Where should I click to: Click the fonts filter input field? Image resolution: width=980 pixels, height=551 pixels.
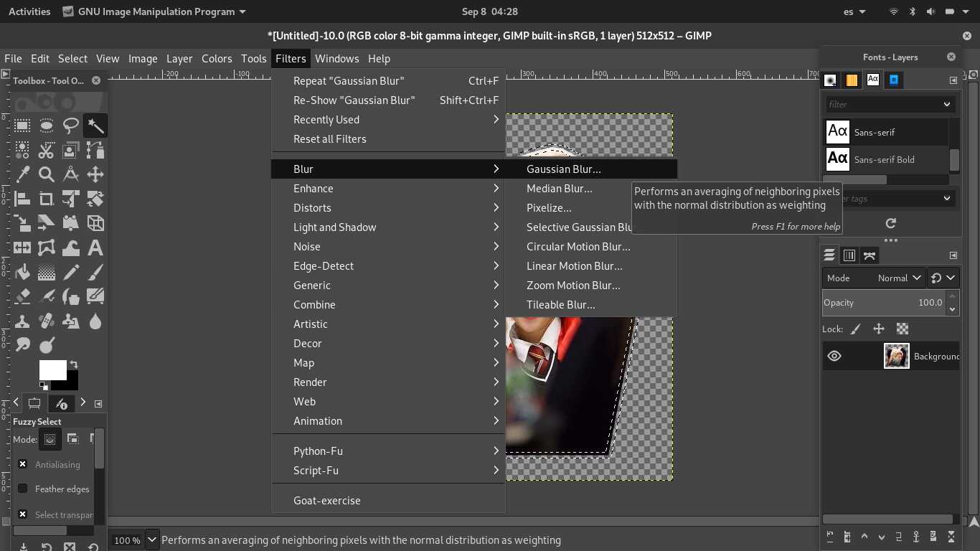pyautogui.click(x=882, y=104)
